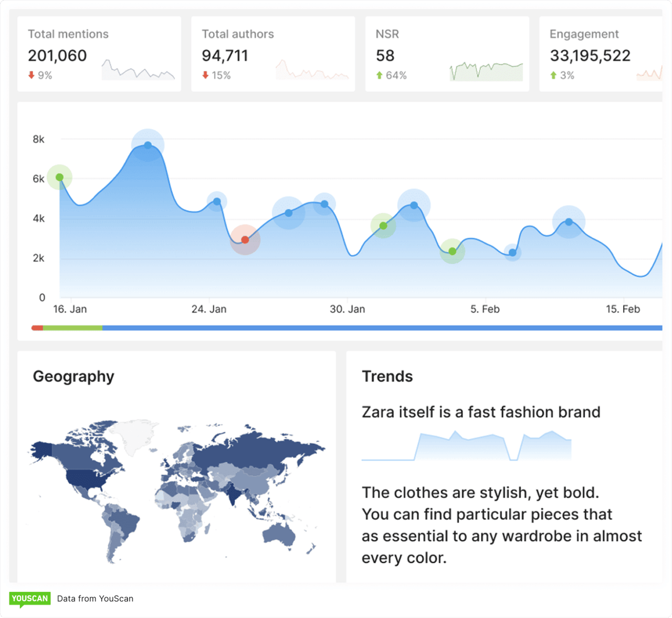
Task: Select the red marker on the mentions chart
Action: click(245, 240)
